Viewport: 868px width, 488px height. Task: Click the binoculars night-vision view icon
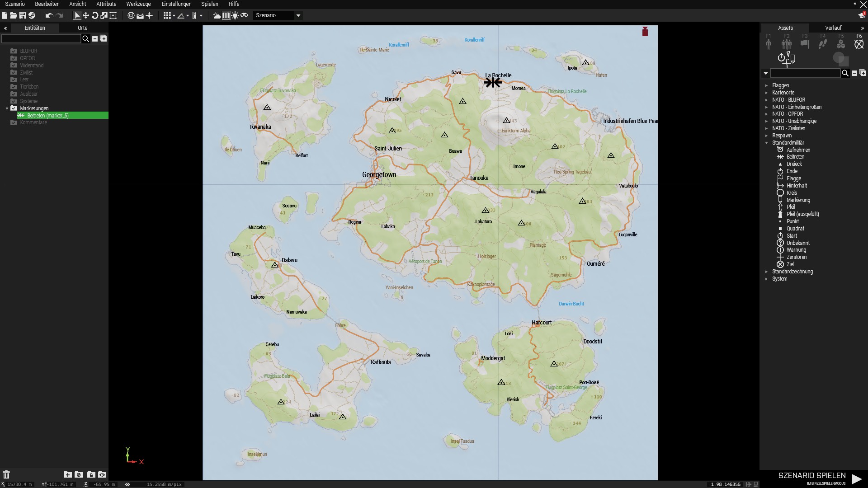[x=244, y=15]
